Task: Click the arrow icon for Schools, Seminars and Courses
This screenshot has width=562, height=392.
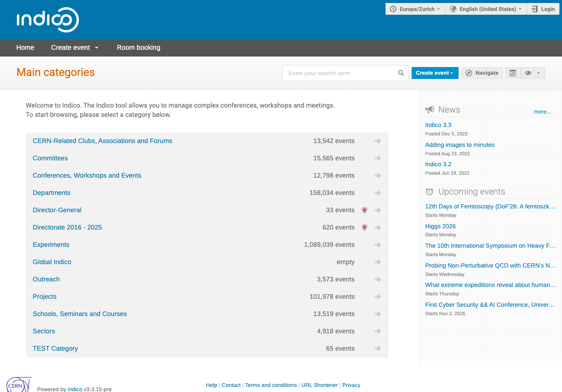Action: (377, 314)
